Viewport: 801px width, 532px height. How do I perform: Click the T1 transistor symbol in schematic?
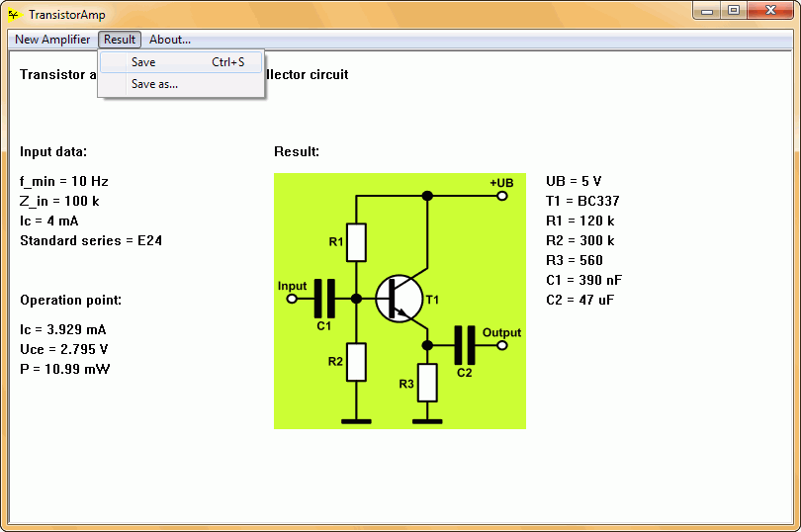[x=400, y=299]
